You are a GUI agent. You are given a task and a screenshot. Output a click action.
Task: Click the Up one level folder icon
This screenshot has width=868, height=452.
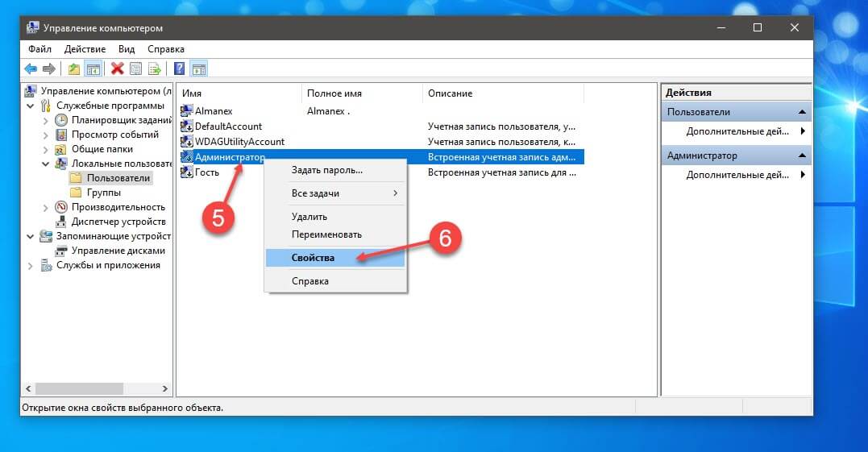(x=73, y=69)
